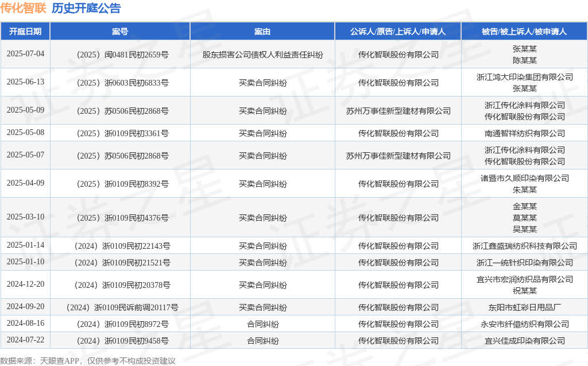Select the date 2025-01-14

tap(25, 245)
